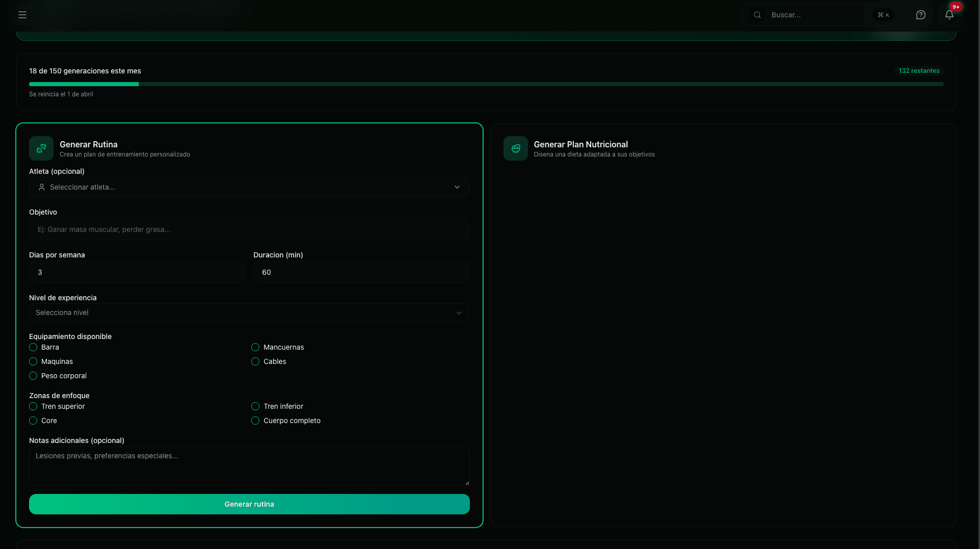Click the Dias por semana field
The height and width of the screenshot is (549, 980).
pos(137,272)
